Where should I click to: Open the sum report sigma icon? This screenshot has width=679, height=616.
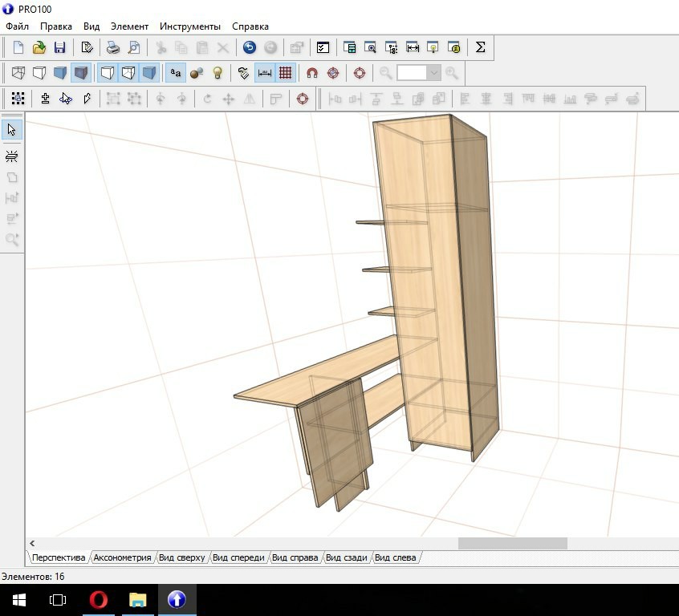[480, 47]
